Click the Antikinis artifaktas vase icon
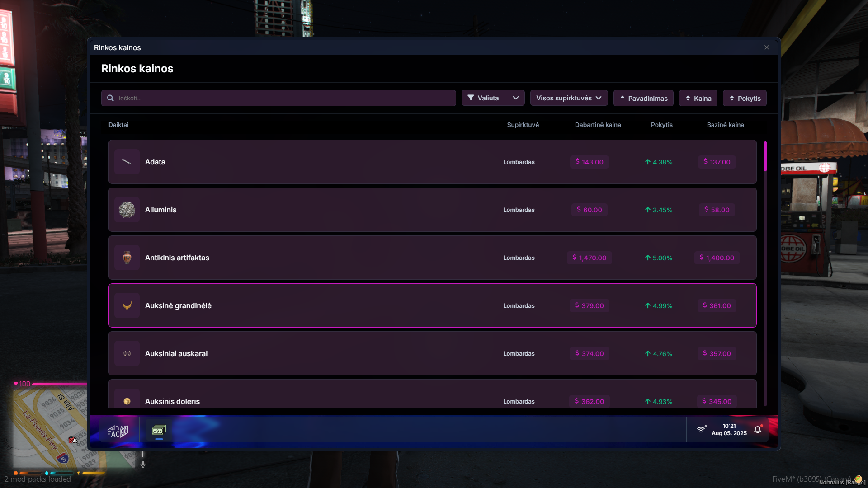Screen dimensions: 868x488 (127, 258)
